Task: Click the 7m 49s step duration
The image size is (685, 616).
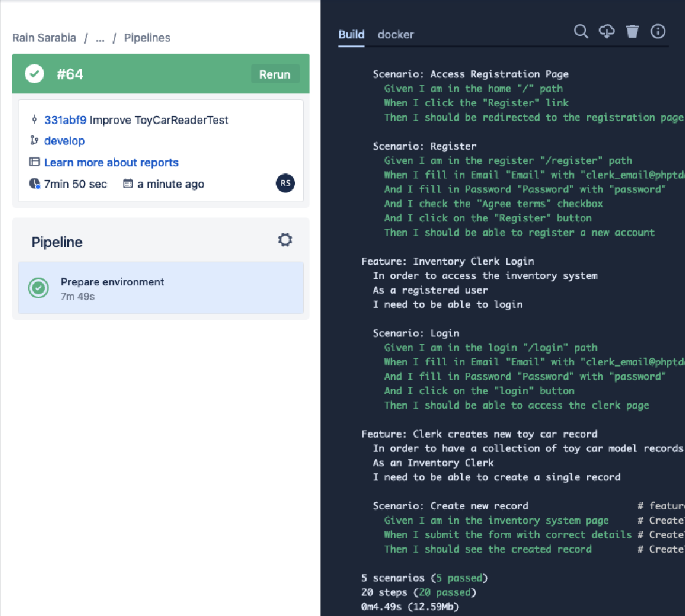Action: point(78,297)
